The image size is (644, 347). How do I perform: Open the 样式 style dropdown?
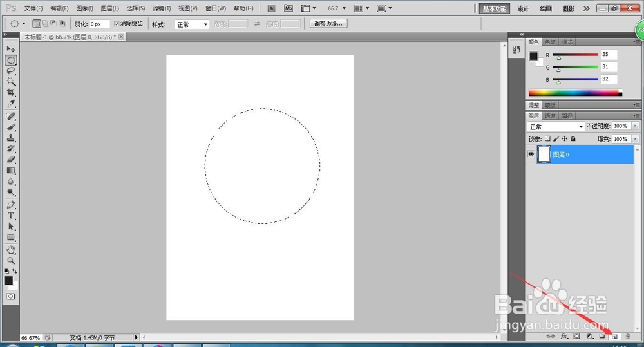coord(192,24)
